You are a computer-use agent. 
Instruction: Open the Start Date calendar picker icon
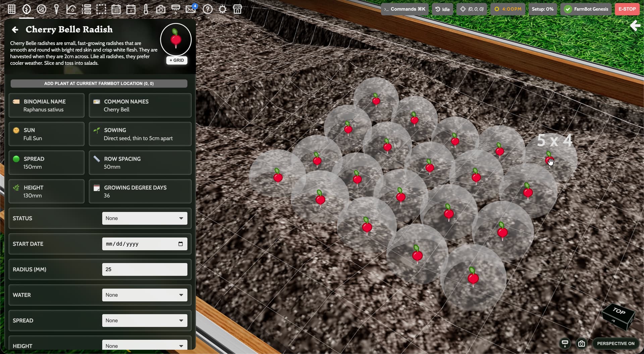click(x=180, y=244)
